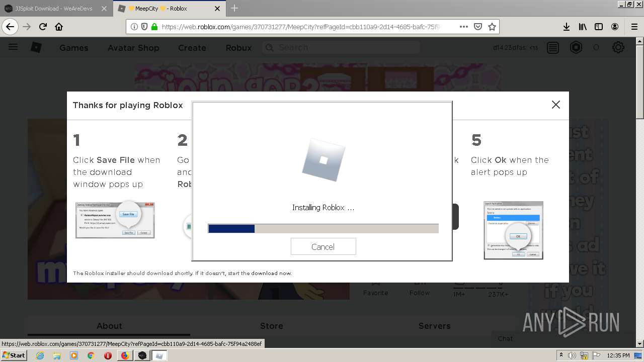
Task: Open Windows Media Player from taskbar
Action: pos(74,355)
